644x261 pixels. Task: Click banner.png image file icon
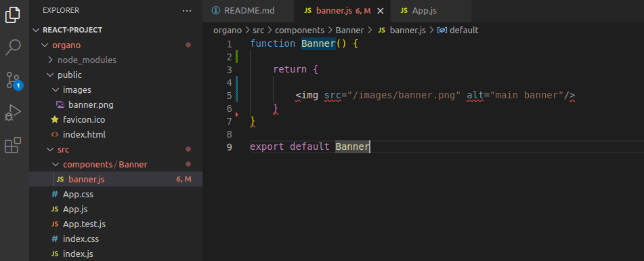60,105
